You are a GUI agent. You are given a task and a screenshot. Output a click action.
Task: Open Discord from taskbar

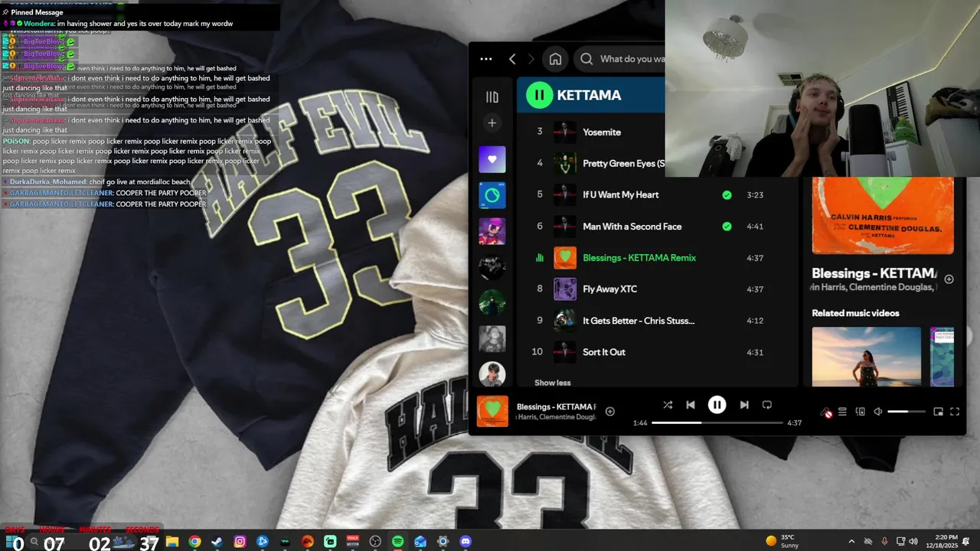(x=465, y=542)
